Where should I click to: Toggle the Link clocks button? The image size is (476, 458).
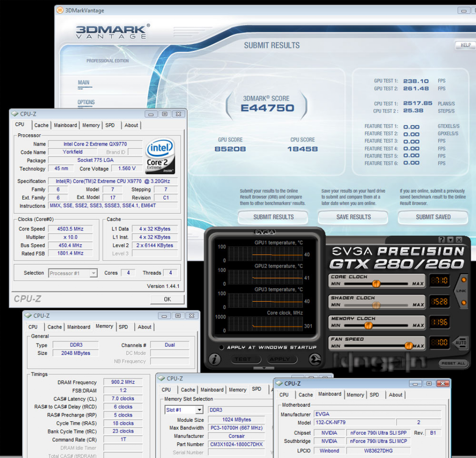click(461, 291)
